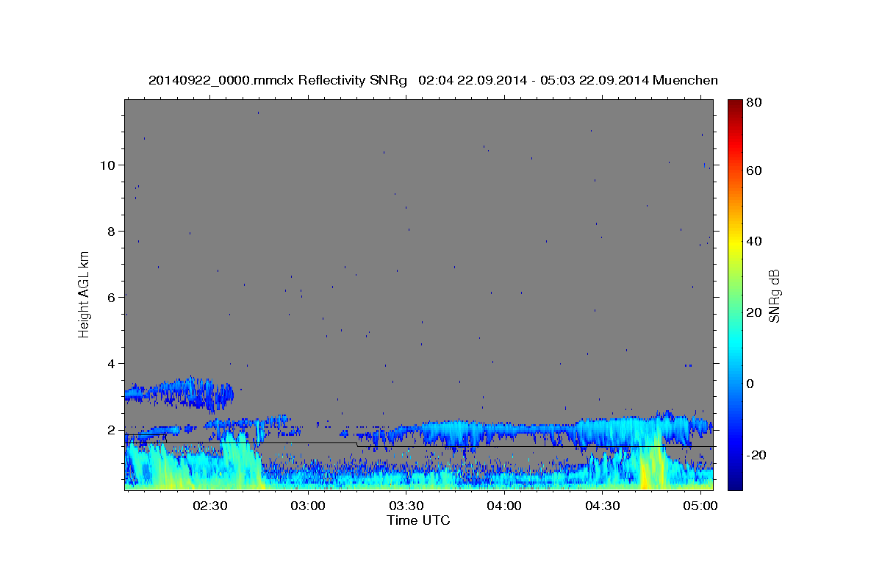Click the colorbar value '80'
This screenshot has width=882, height=588.
point(753,103)
